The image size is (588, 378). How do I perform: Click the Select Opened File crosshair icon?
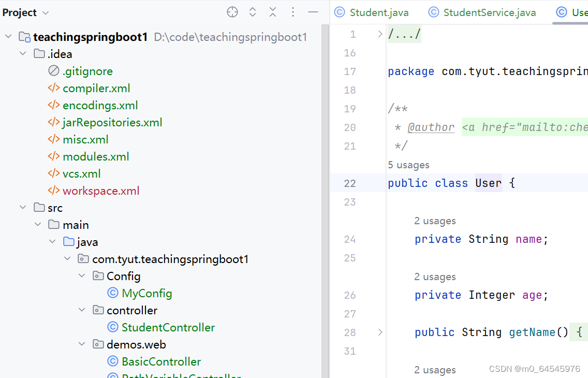click(232, 12)
